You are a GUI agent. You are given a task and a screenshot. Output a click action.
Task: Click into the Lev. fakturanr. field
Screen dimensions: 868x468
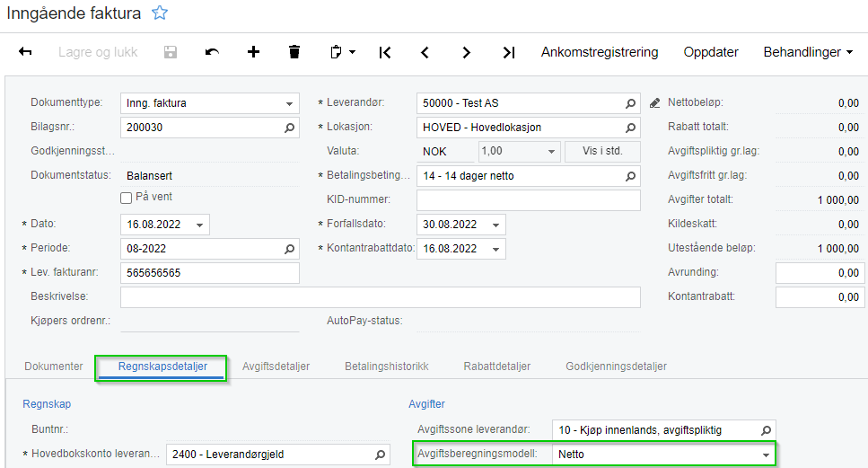(210, 273)
